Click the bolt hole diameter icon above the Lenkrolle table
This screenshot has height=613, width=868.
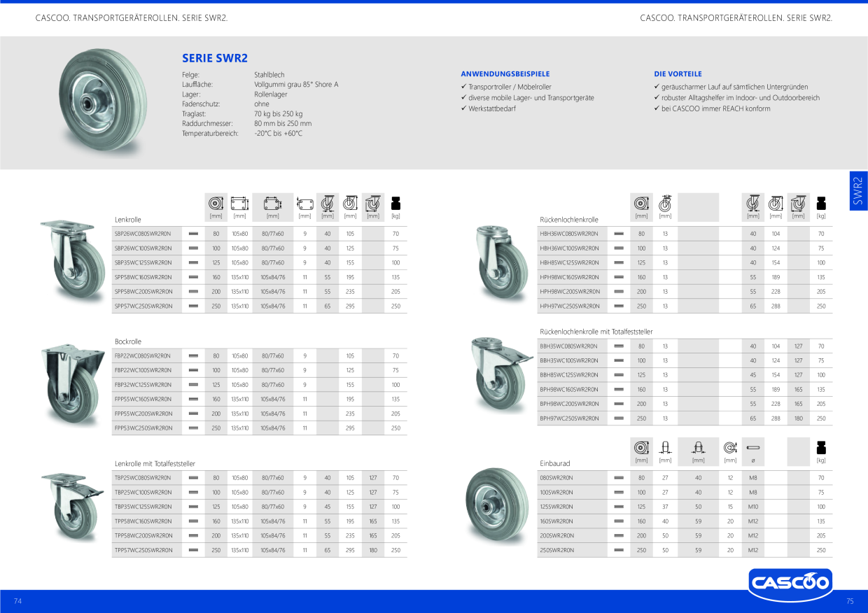pyautogui.click(x=304, y=203)
